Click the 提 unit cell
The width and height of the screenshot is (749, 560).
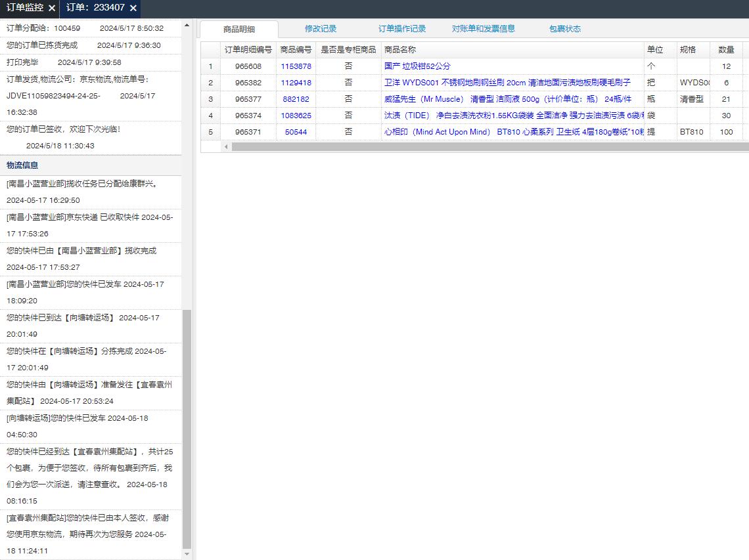660,132
